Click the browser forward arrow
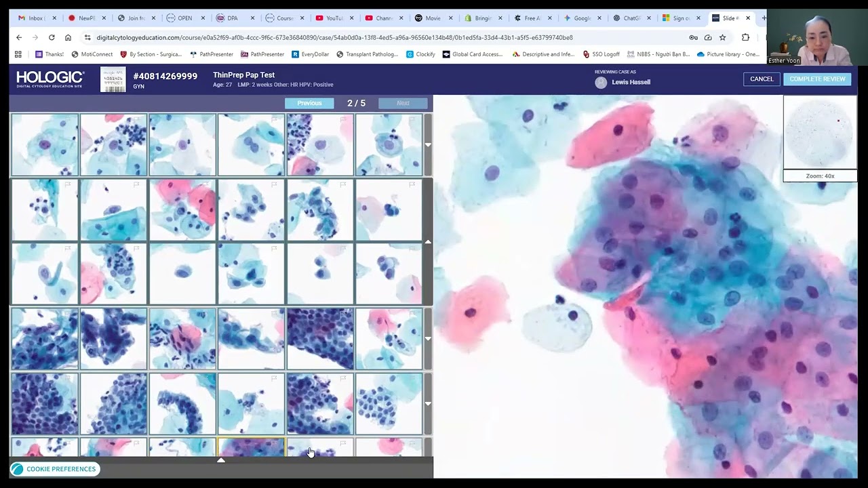Viewport: 868px width, 488px height. [x=35, y=37]
